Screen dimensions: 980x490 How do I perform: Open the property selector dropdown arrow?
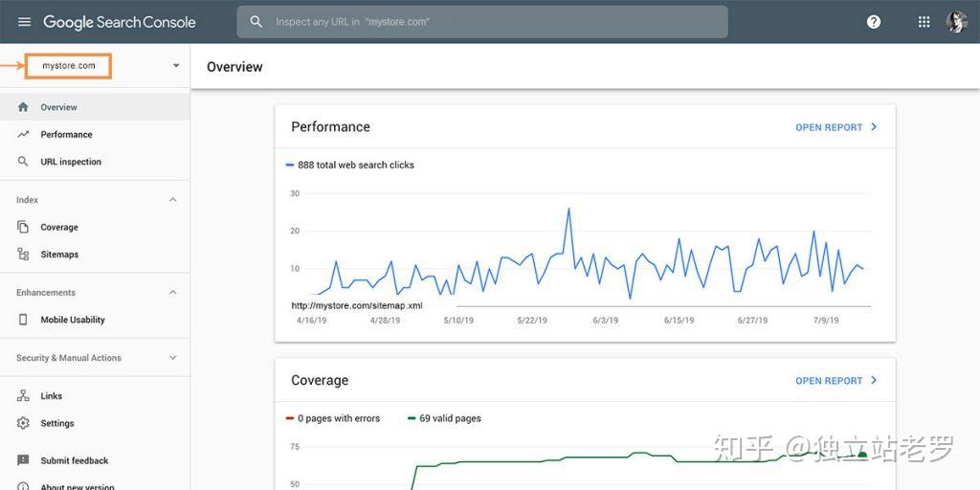tap(176, 66)
